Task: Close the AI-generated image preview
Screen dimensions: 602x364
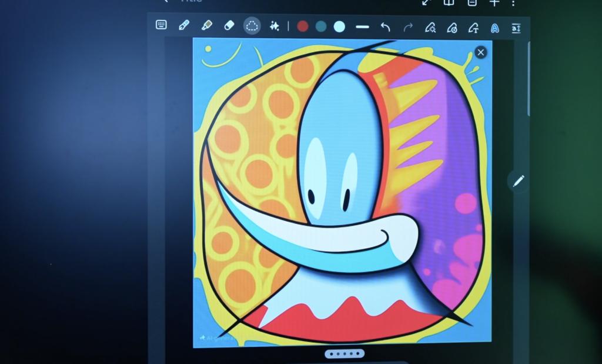Action: [x=480, y=52]
